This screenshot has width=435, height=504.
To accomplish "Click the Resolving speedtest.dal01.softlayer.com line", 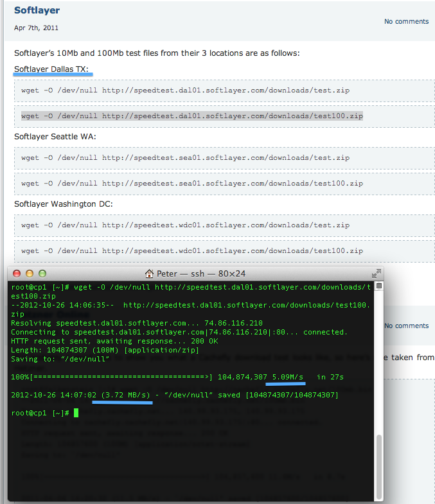I will click(137, 323).
